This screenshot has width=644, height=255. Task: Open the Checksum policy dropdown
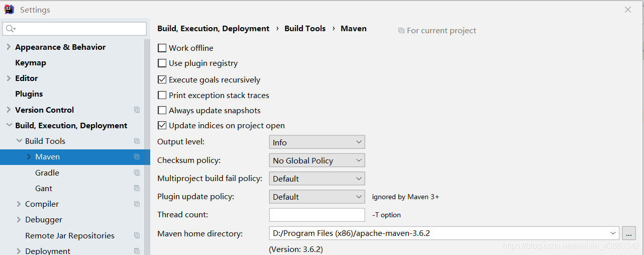click(x=317, y=160)
